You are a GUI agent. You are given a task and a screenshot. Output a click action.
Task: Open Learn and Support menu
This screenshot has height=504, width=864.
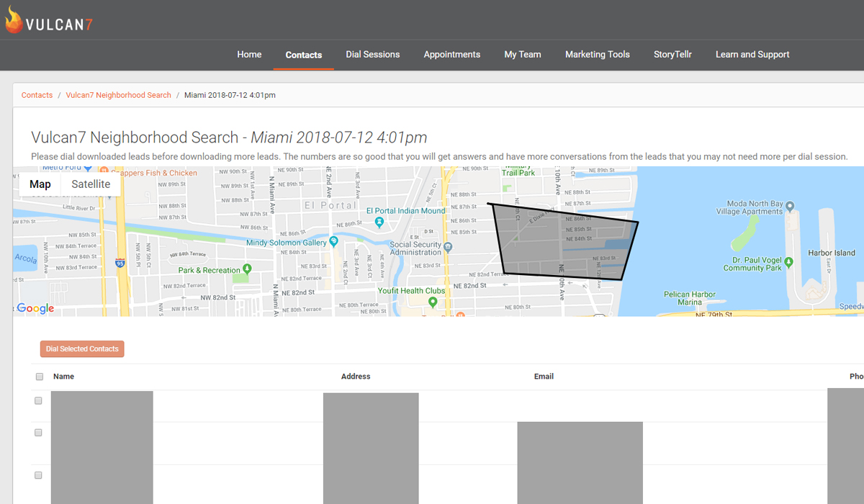pyautogui.click(x=752, y=55)
